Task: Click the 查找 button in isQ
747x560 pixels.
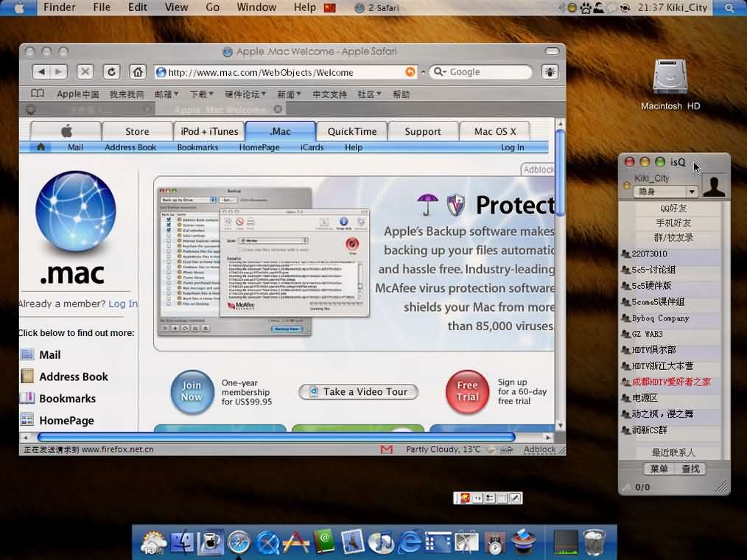Action: click(690, 469)
